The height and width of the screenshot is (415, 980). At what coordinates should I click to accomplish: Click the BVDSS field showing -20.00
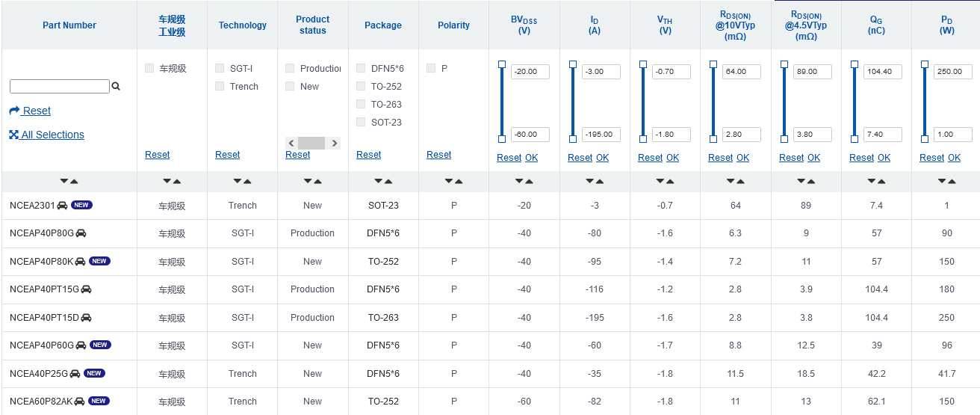tap(530, 72)
